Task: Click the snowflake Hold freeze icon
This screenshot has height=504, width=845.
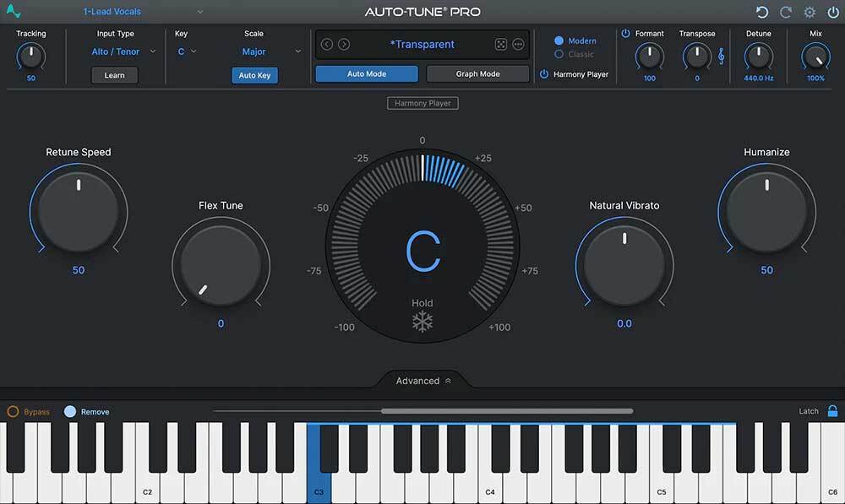Action: point(422,322)
